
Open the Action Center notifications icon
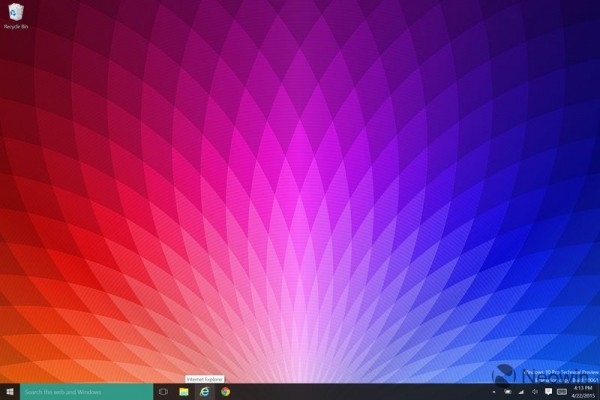[x=548, y=391]
